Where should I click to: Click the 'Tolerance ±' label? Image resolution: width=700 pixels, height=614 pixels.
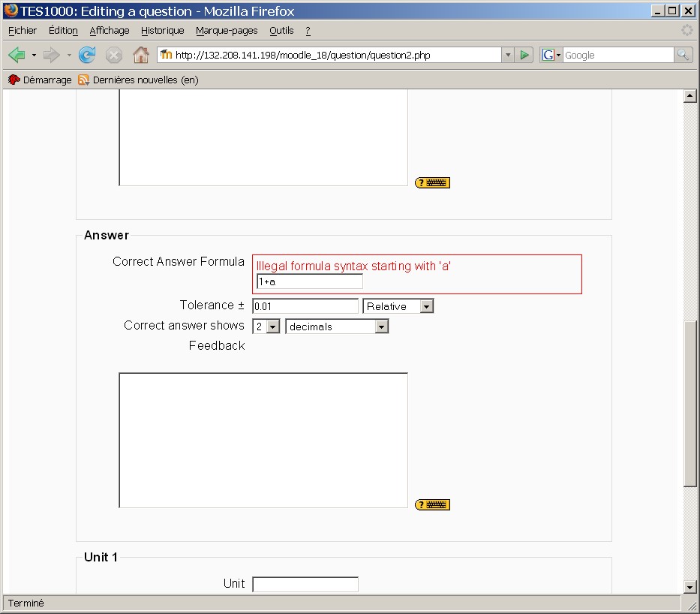(212, 305)
